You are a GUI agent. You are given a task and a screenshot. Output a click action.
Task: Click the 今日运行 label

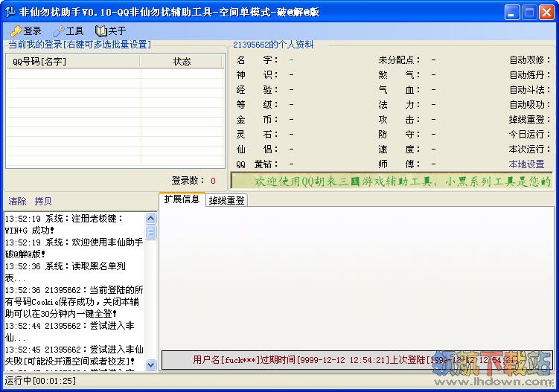[x=530, y=135]
